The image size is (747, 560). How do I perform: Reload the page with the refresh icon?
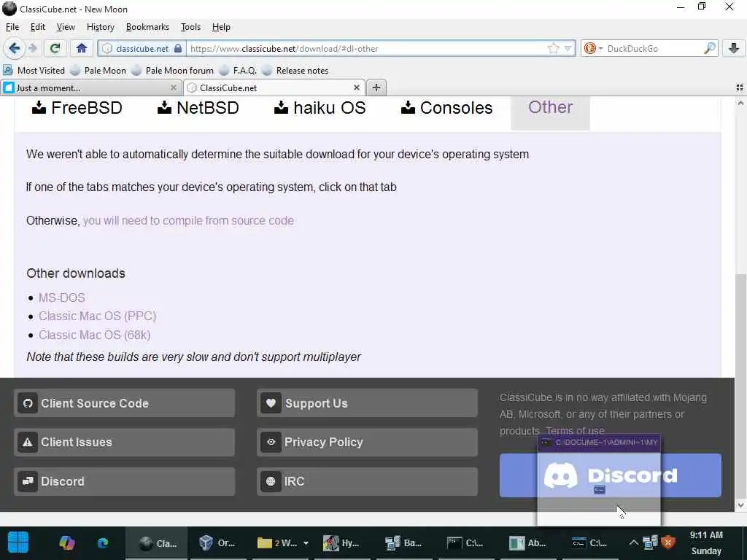coord(55,48)
